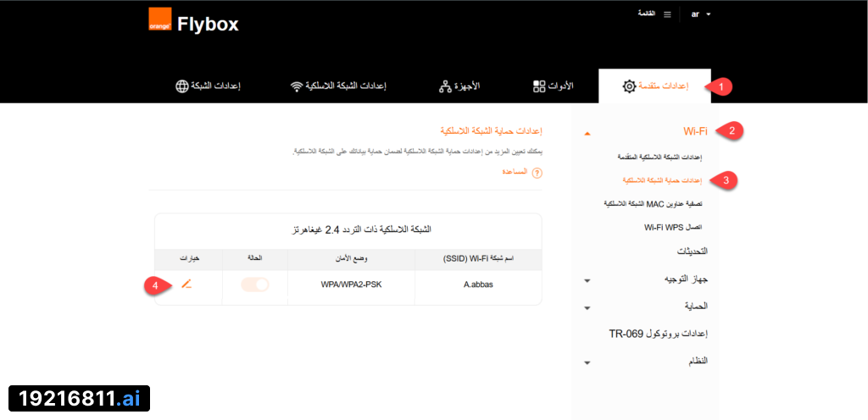Expand the جهاز التوجيه section arrow
Viewport: 868px width, 420px height.
tap(587, 281)
